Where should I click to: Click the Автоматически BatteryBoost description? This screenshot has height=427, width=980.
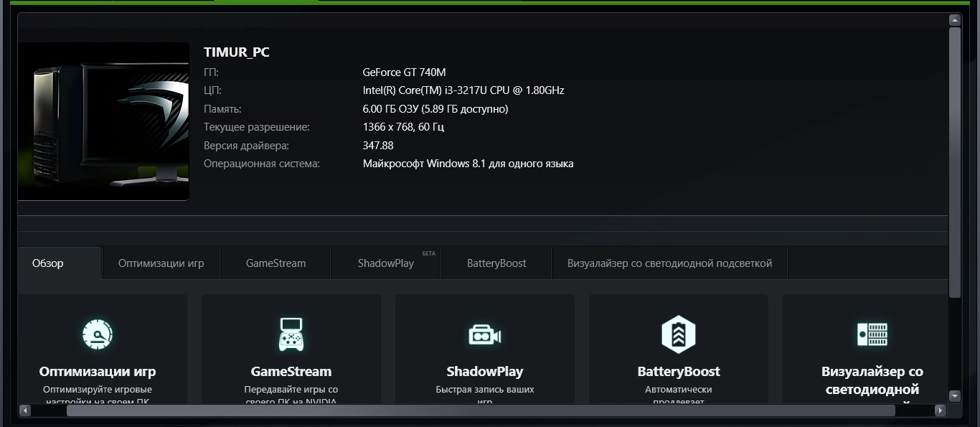pos(679,395)
